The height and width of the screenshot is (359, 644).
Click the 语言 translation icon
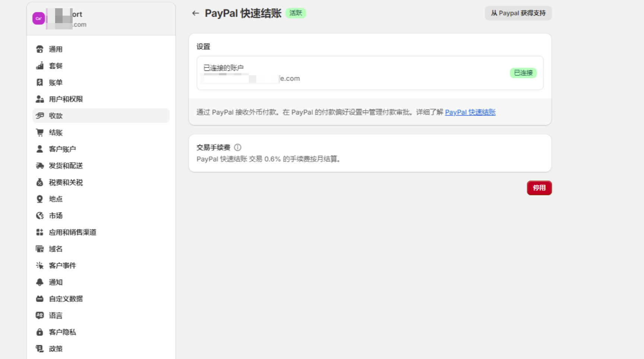click(x=40, y=315)
